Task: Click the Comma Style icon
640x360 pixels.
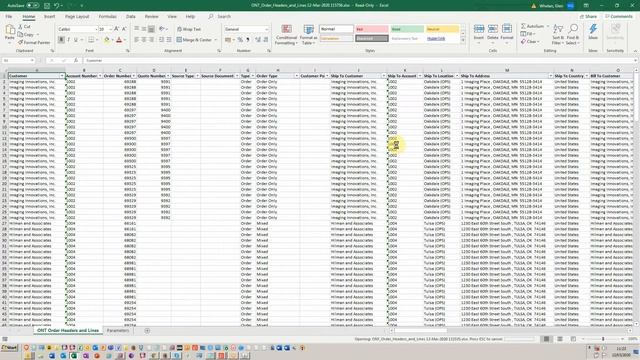Action: coord(248,40)
